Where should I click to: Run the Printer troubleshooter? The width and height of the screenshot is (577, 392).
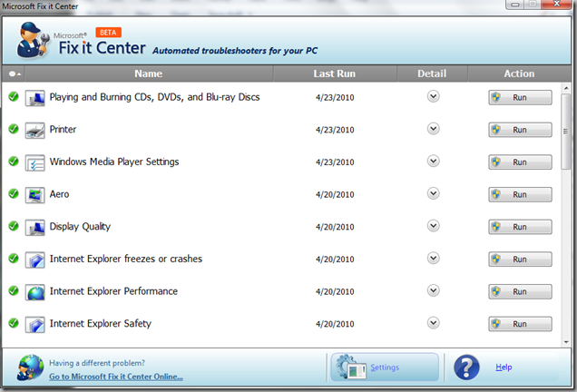[521, 130]
